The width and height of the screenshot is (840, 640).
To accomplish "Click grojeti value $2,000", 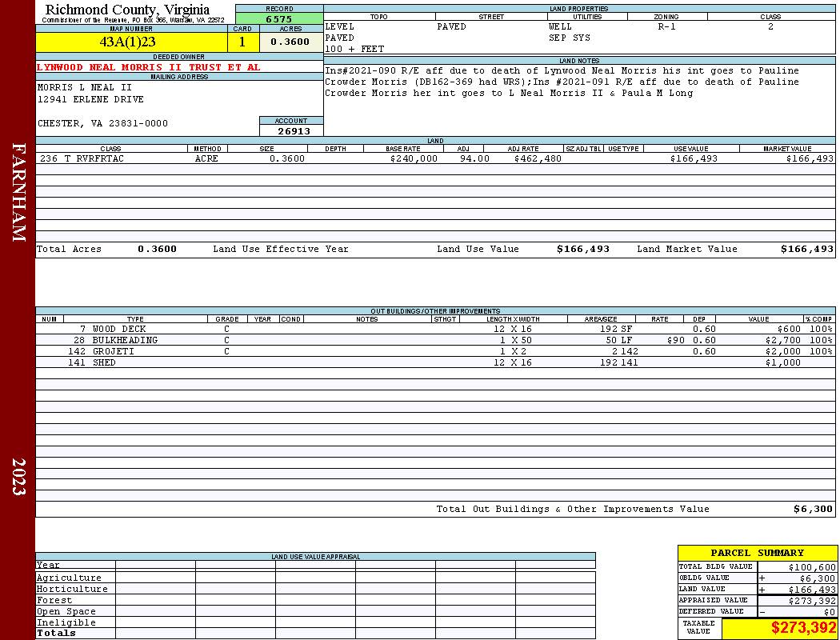I will coord(782,352).
